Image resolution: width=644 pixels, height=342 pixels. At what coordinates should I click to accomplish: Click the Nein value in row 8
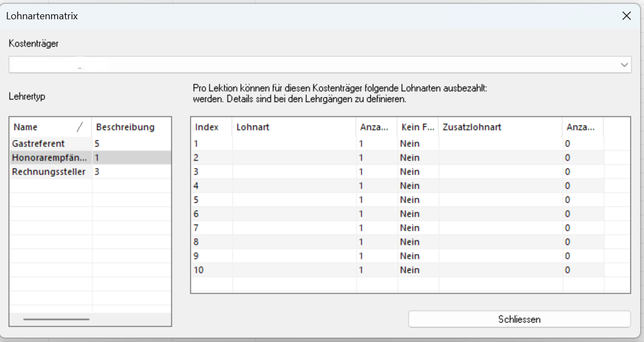click(x=410, y=242)
